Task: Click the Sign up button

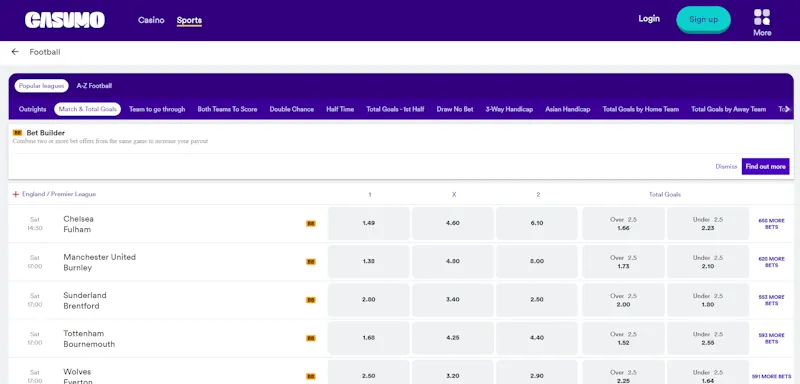Action: click(704, 19)
